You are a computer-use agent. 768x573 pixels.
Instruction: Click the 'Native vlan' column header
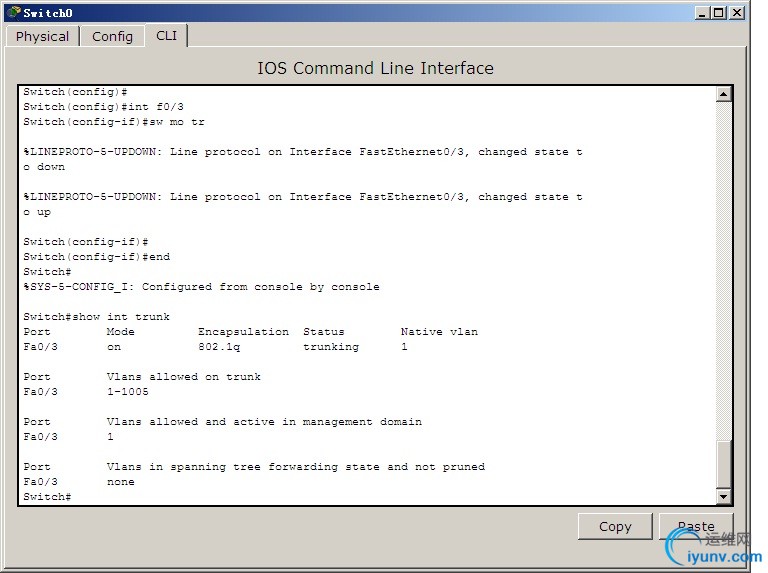(439, 332)
